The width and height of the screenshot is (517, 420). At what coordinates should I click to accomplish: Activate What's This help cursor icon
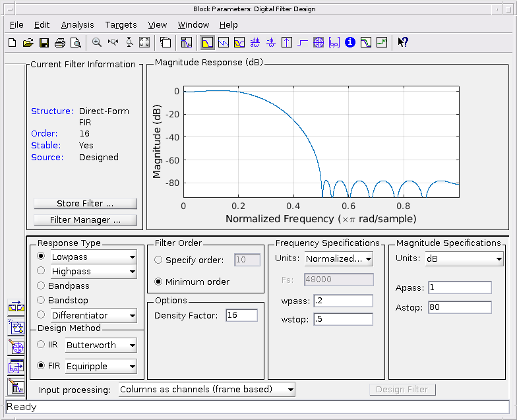point(402,42)
